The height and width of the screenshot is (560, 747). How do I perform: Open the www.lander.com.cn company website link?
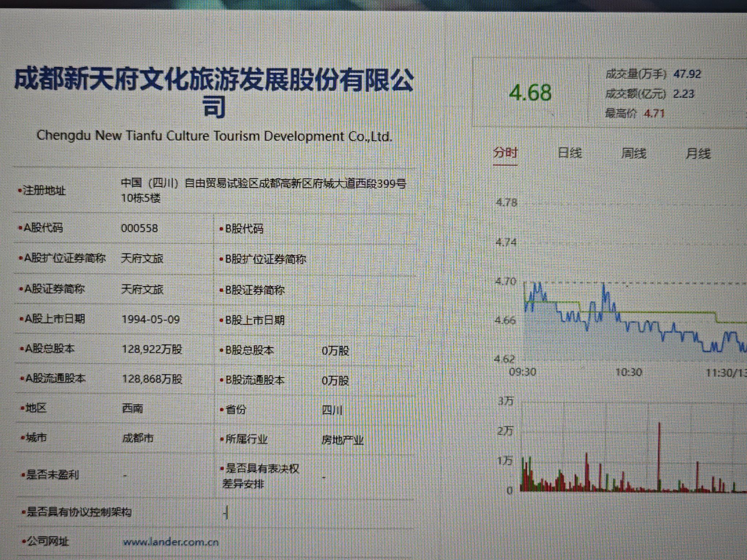[x=170, y=542]
